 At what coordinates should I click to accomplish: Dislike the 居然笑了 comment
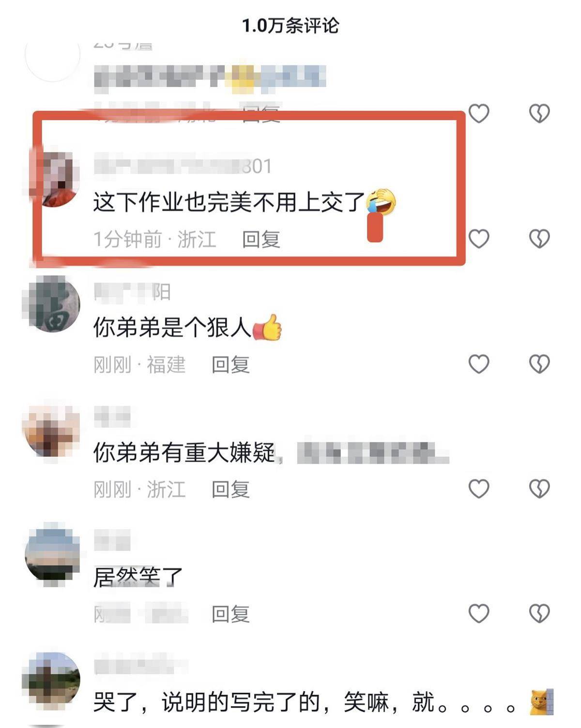[539, 614]
